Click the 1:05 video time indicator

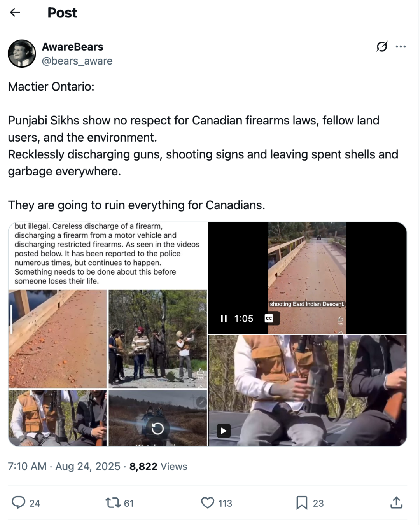(x=244, y=318)
